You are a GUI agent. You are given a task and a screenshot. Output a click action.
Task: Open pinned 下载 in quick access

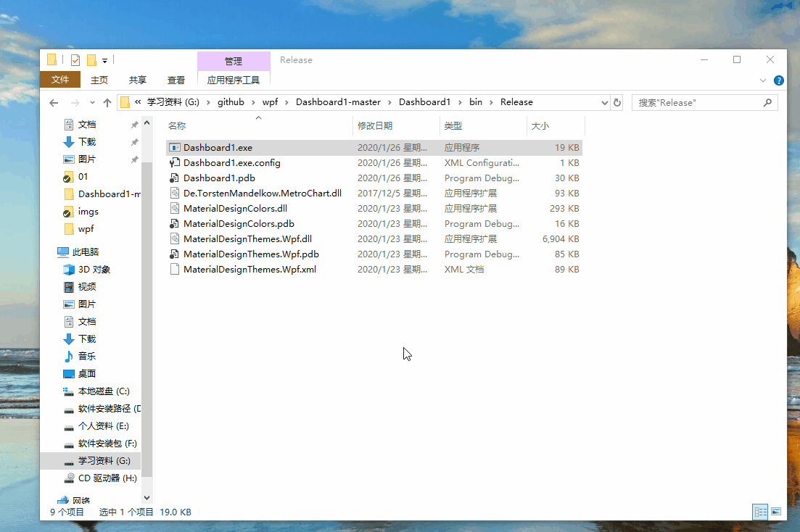(x=87, y=142)
